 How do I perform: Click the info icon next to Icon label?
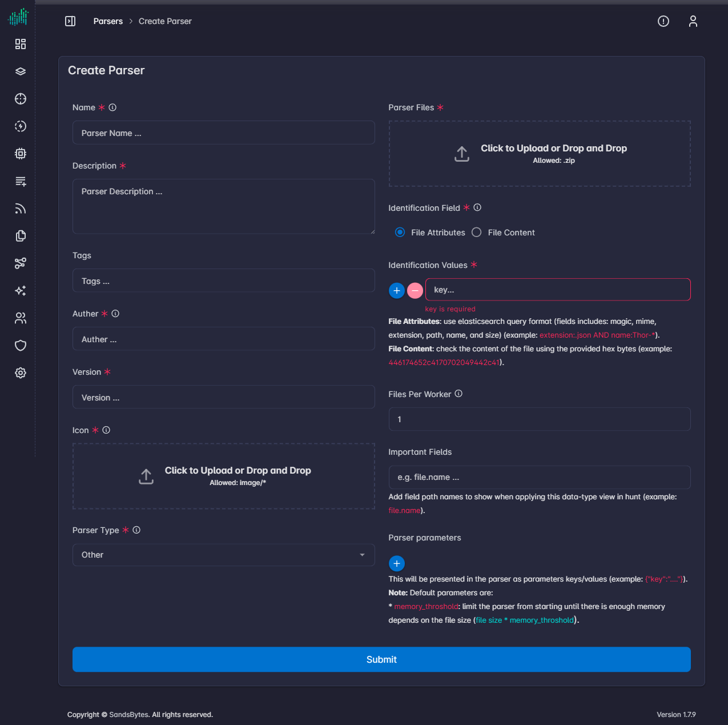click(106, 430)
